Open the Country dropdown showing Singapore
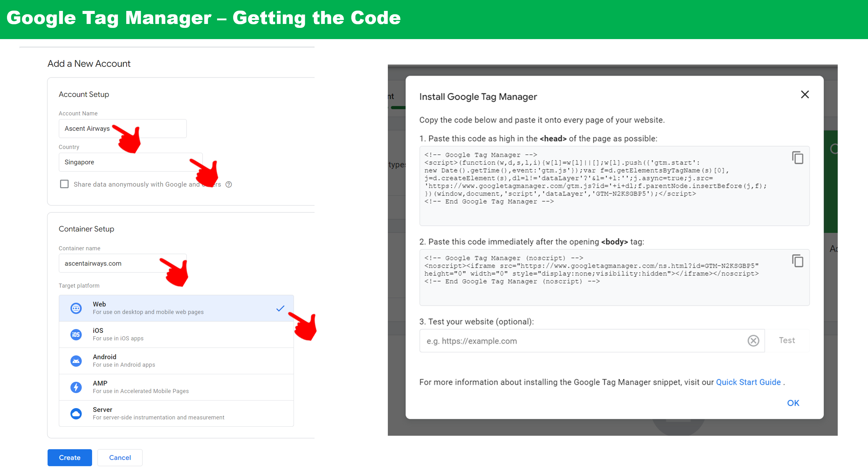 click(130, 162)
